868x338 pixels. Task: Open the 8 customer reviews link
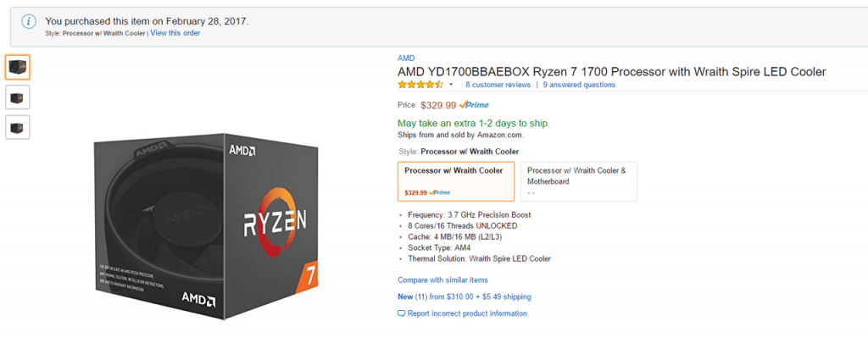coord(498,85)
